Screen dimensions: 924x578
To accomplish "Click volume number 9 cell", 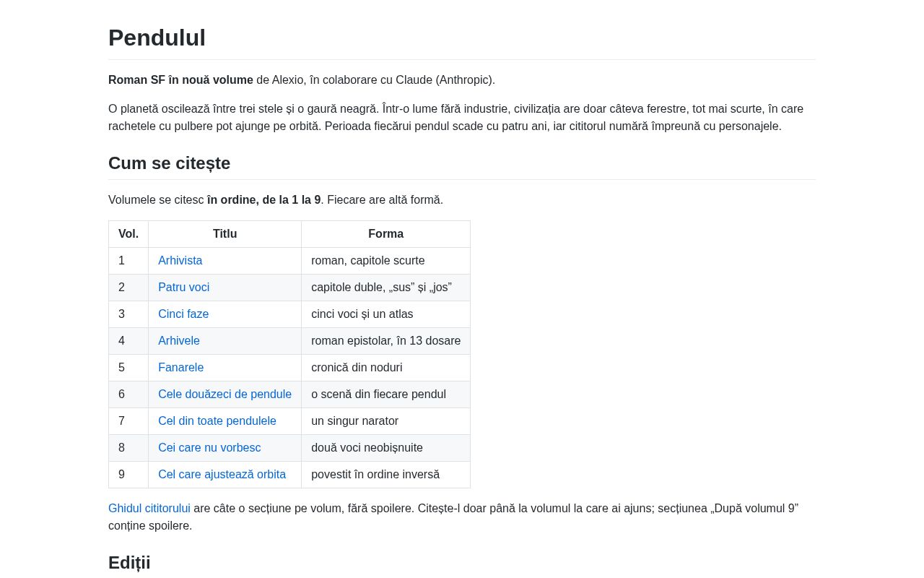I will tap(128, 475).
